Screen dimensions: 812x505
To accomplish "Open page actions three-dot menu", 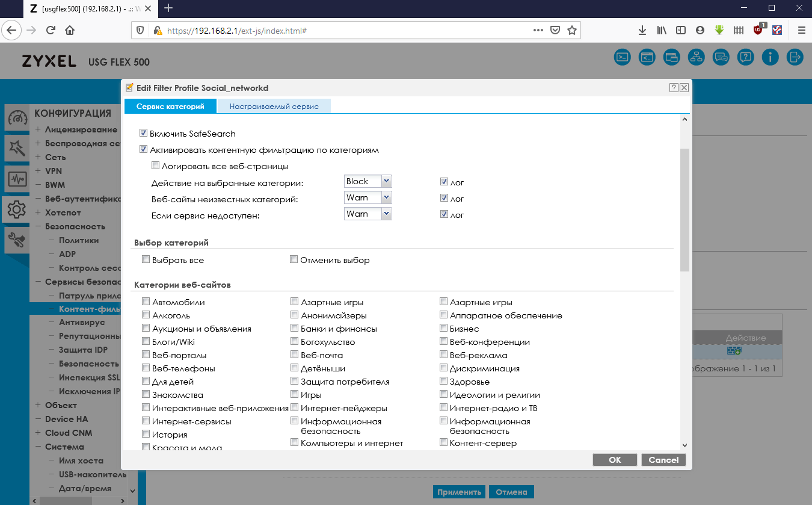I will [x=538, y=29].
